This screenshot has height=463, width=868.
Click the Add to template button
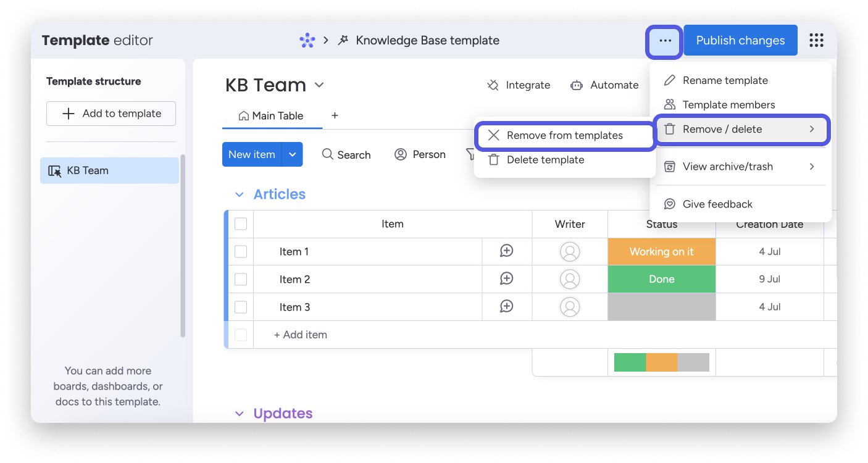111,114
